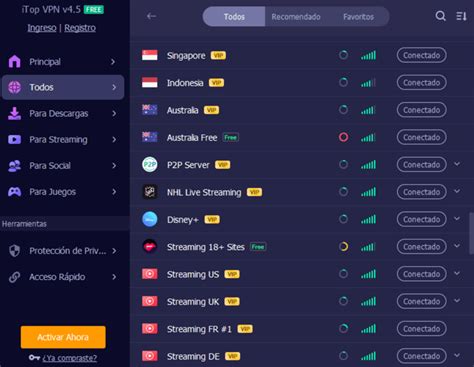The height and width of the screenshot is (367, 474).
Task: Toggle favorite circle for NHL Live Streaming
Action: [343, 192]
